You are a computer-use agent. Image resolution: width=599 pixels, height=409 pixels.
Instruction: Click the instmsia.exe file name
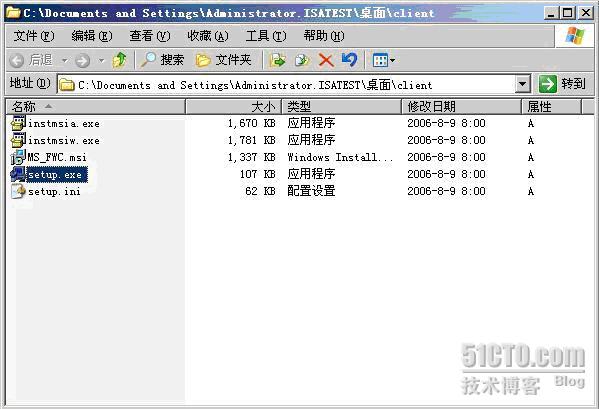[64, 124]
